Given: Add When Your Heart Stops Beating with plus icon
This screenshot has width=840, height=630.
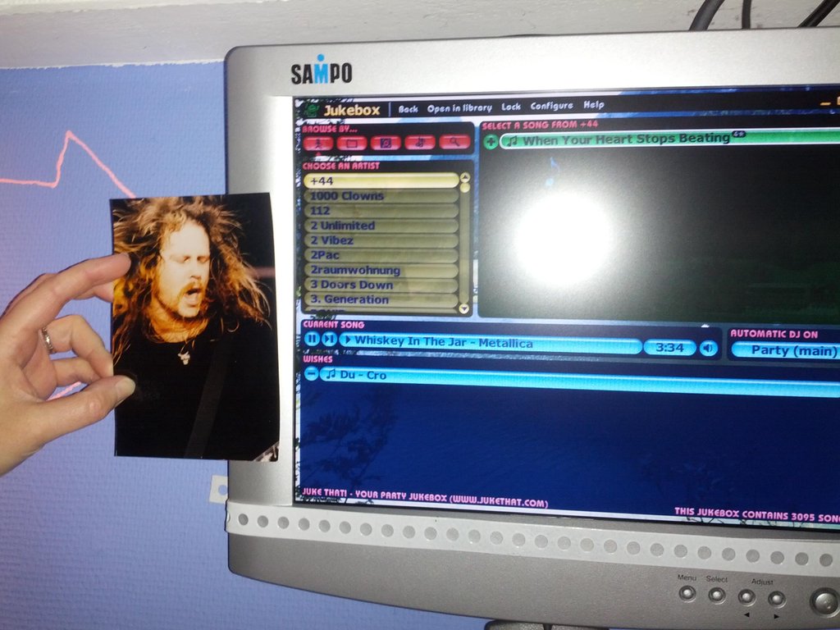Looking at the screenshot, I should (x=491, y=142).
